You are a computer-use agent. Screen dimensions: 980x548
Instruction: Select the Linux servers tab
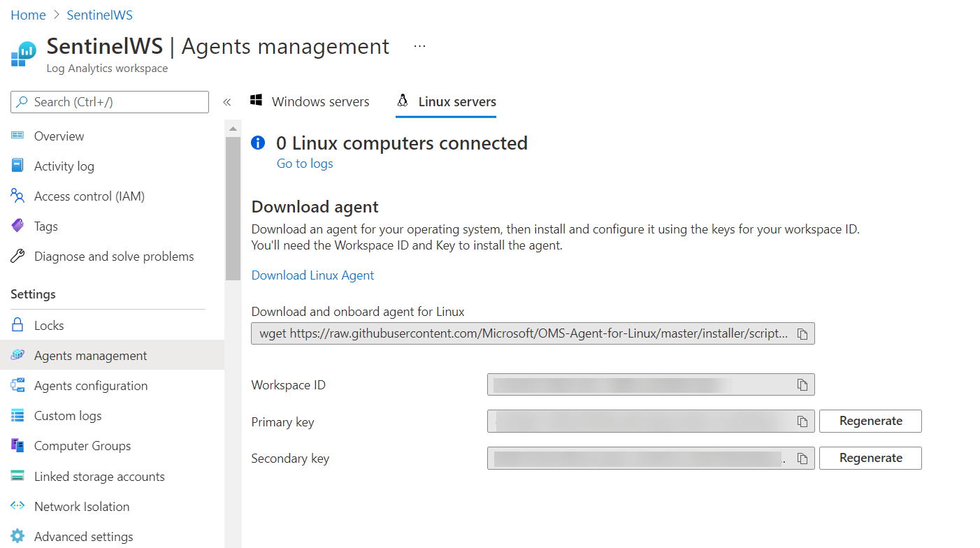click(x=446, y=101)
